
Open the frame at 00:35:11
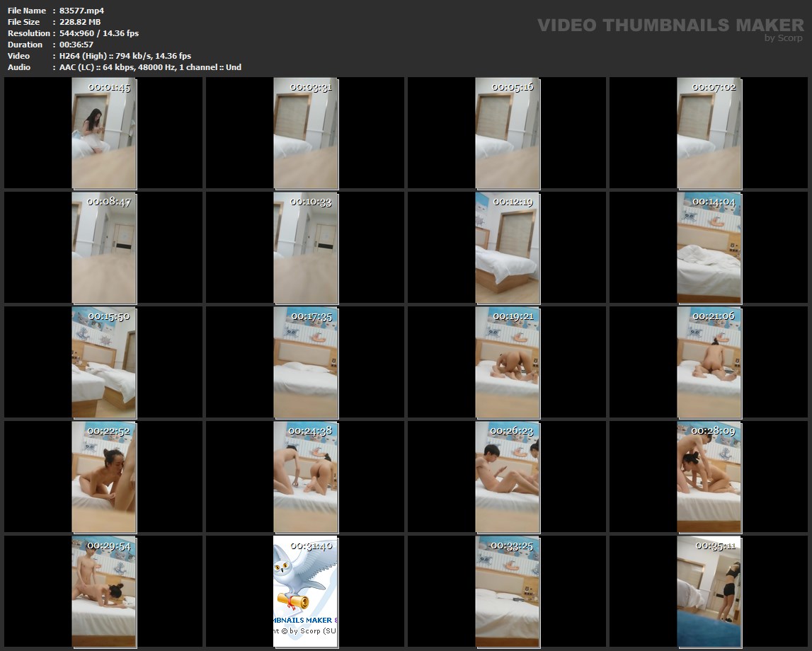[x=709, y=592]
